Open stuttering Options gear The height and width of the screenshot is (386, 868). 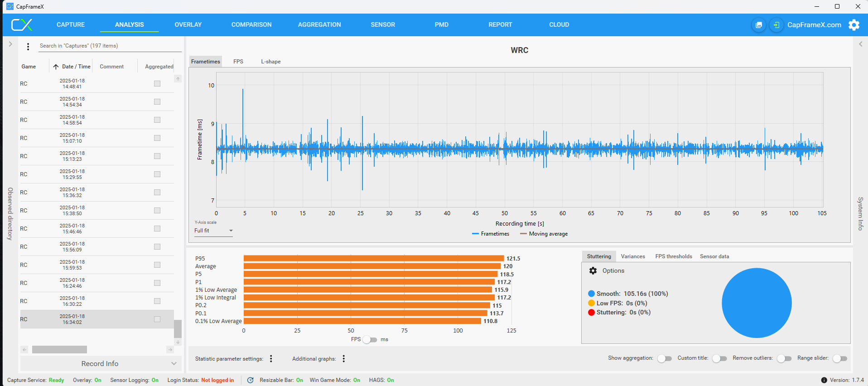(593, 271)
